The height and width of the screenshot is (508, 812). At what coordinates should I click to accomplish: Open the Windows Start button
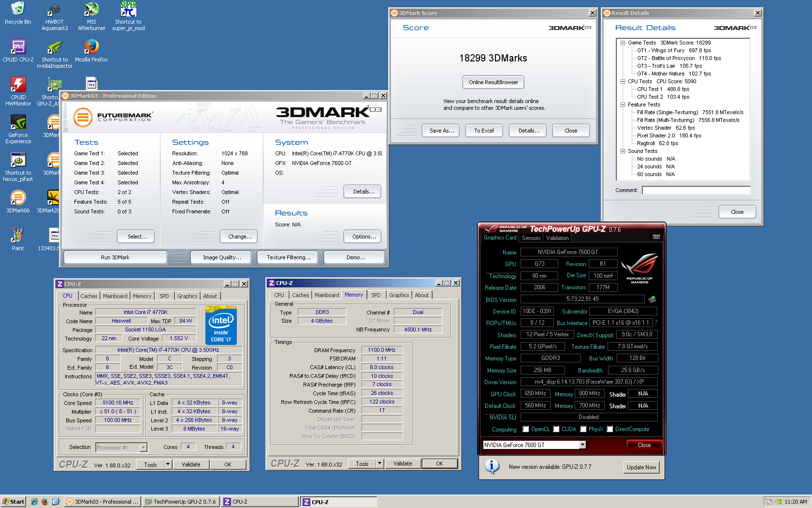[13, 502]
